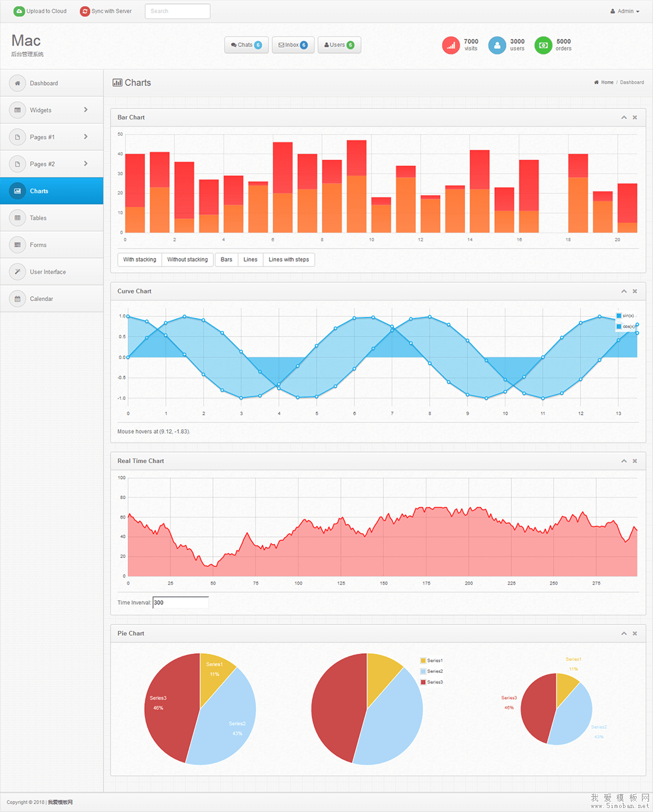Open Calendar from the sidebar icon

18,299
